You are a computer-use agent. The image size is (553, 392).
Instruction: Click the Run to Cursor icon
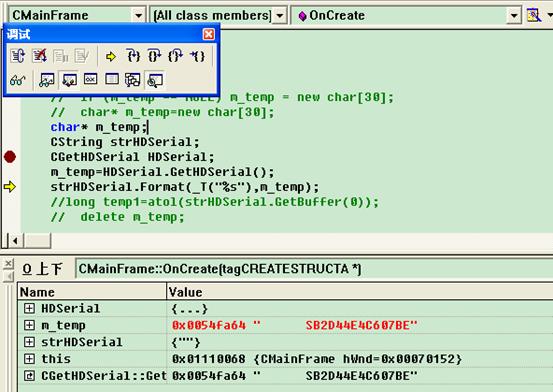198,56
